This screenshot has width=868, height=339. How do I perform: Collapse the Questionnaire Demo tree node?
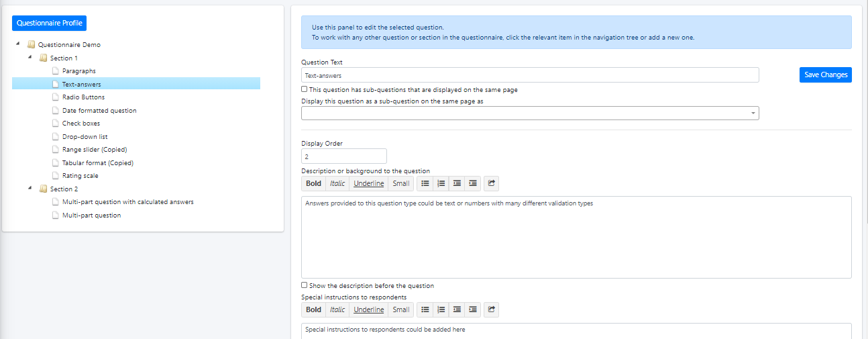[x=17, y=44]
